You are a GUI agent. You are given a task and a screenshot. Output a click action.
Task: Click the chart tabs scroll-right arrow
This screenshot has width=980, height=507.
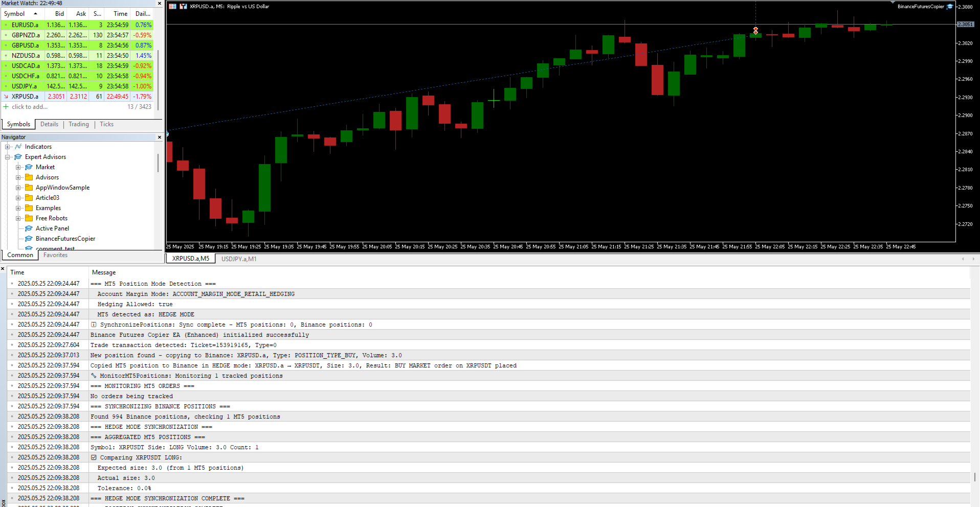click(x=973, y=259)
